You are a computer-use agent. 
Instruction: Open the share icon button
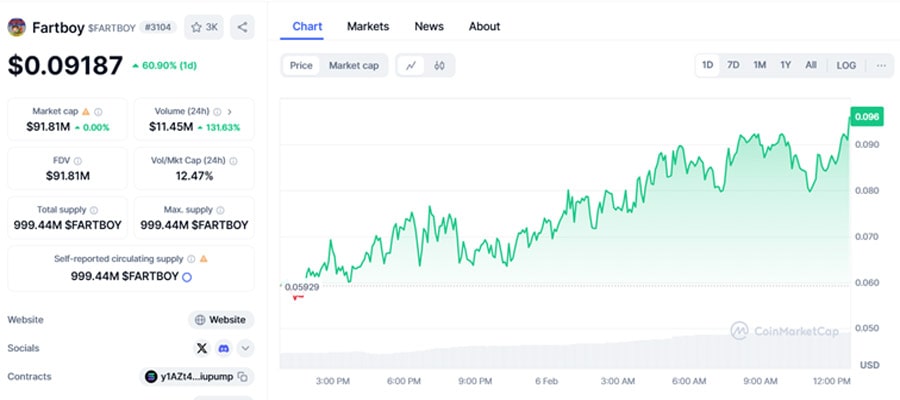point(242,27)
